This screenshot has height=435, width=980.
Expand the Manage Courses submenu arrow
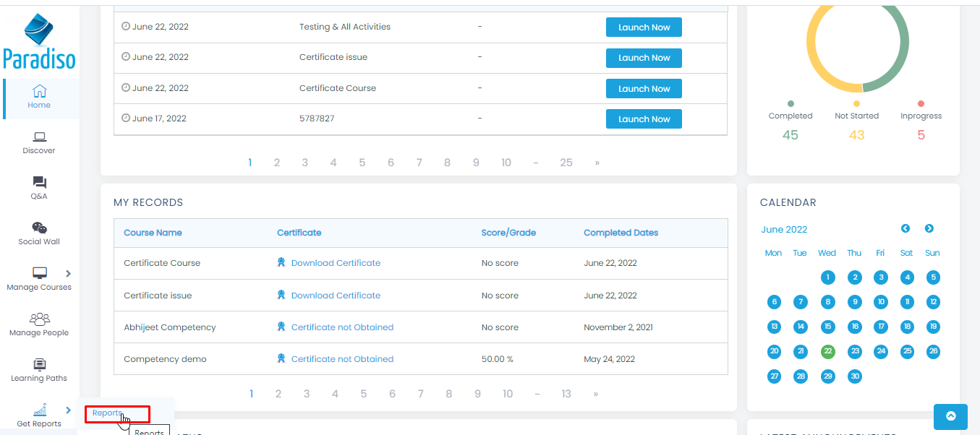pyautogui.click(x=69, y=273)
